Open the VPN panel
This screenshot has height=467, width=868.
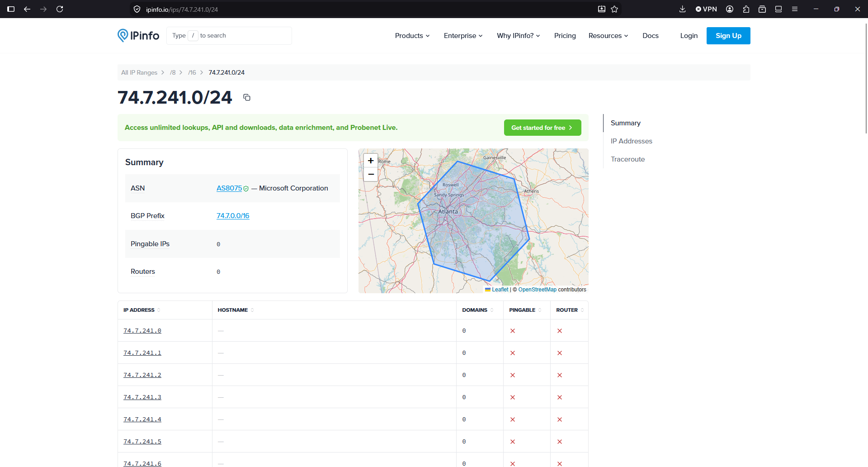click(706, 9)
